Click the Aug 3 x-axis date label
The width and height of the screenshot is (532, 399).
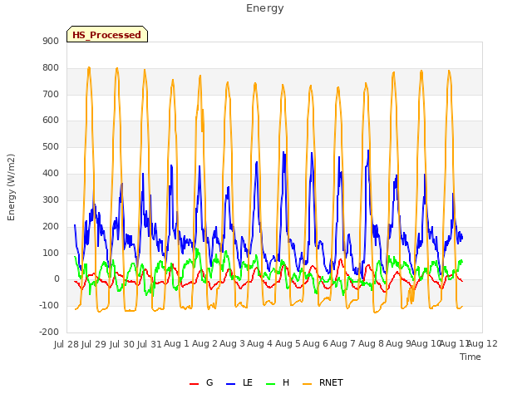[x=232, y=343]
